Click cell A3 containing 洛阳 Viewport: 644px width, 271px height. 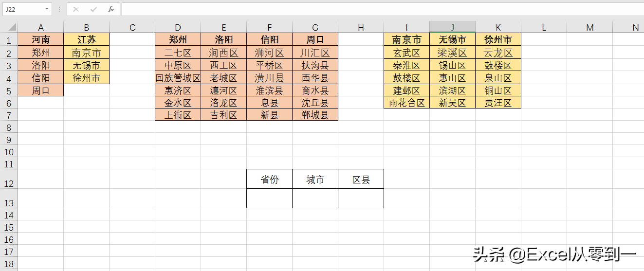(41, 65)
